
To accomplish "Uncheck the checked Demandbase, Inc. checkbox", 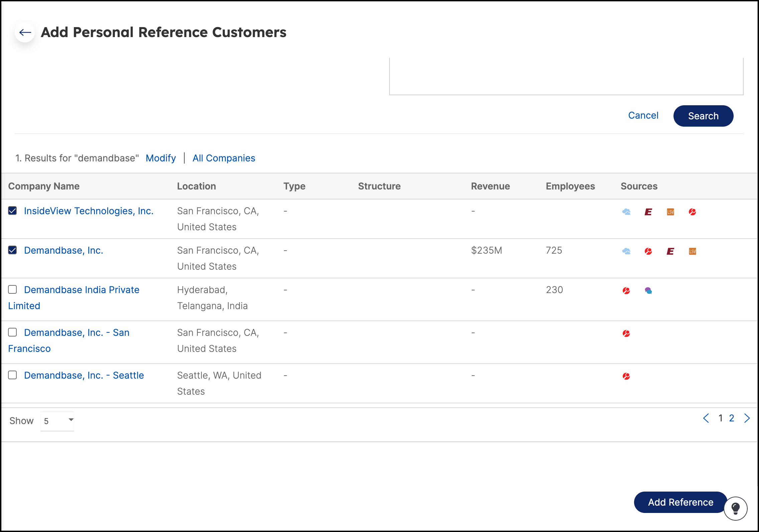I will (12, 250).
